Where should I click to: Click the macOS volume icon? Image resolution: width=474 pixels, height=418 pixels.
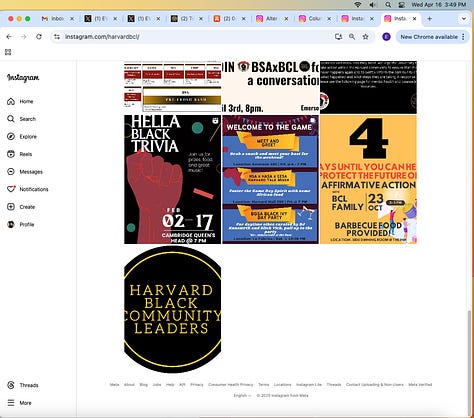[x=373, y=5]
